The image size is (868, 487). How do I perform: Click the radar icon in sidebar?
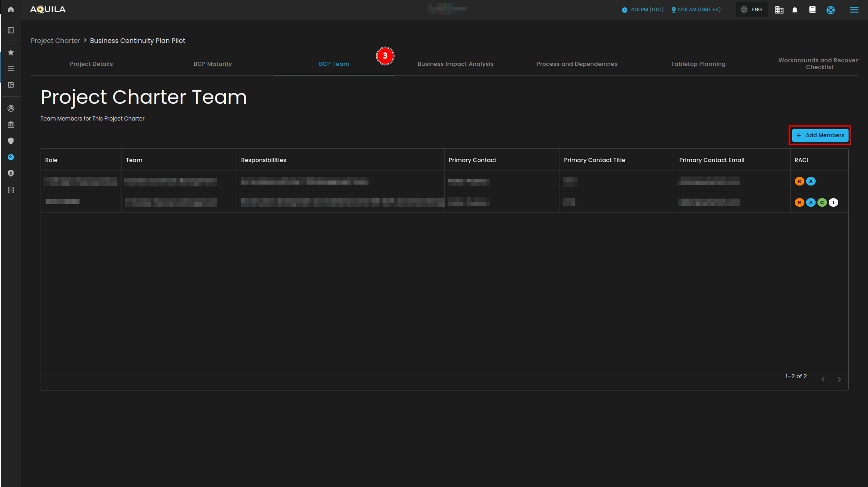11,108
